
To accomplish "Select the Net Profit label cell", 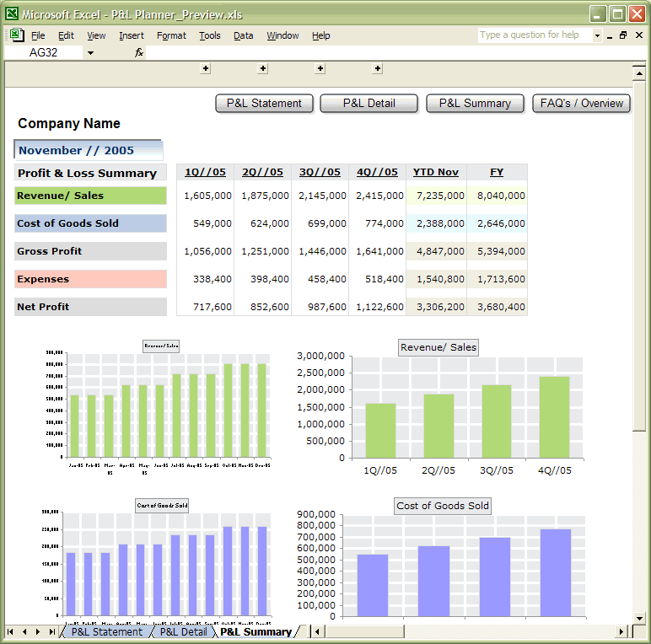I will (90, 307).
